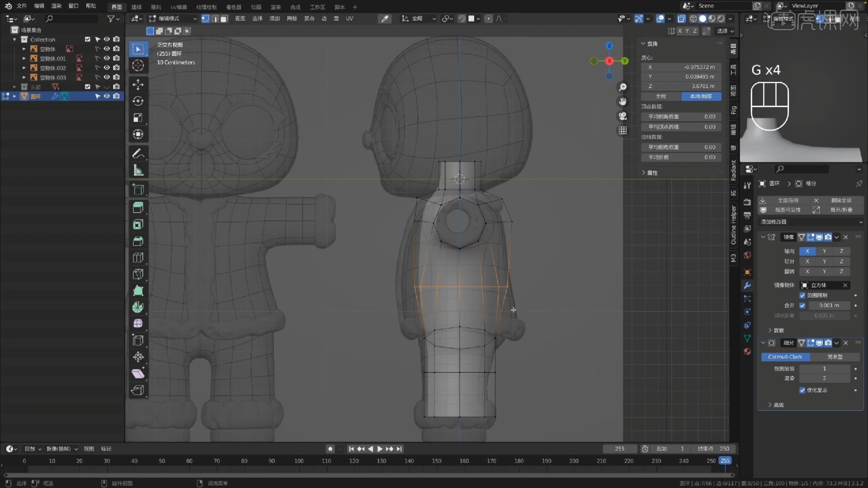Viewport: 868px width, 488px height.
Task: Activate the Rotate tool
Action: point(138,101)
